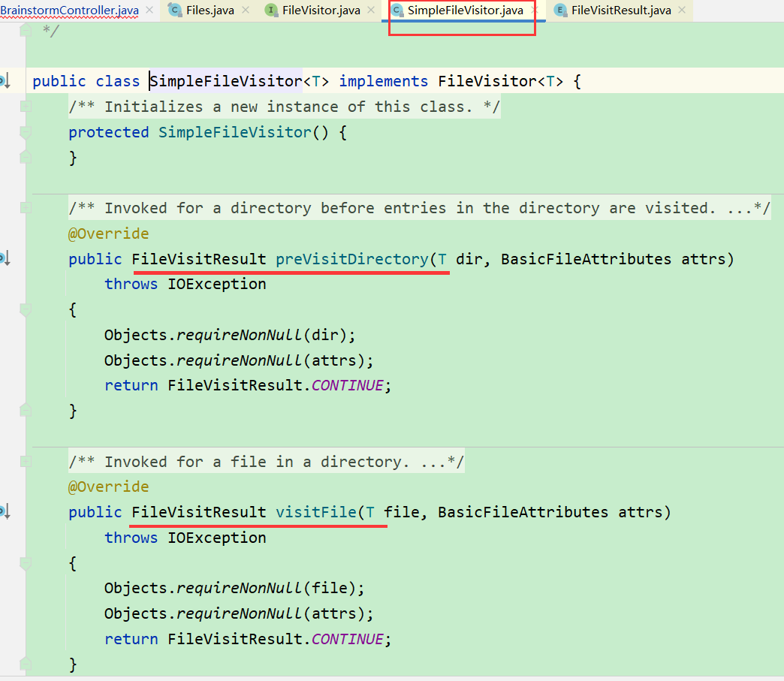Switch to the BrainstormController.java tab

[x=70, y=10]
